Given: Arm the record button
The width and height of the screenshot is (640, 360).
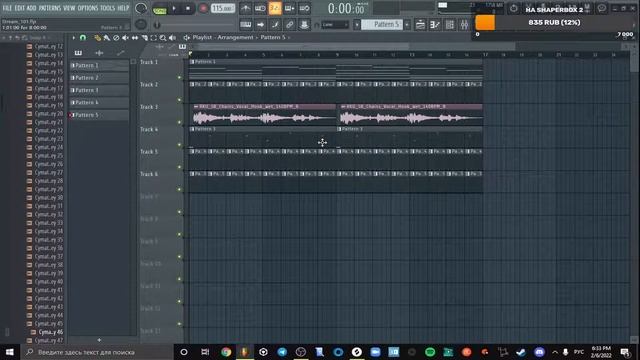Looking at the screenshot, I should pyautogui.click(x=203, y=8).
